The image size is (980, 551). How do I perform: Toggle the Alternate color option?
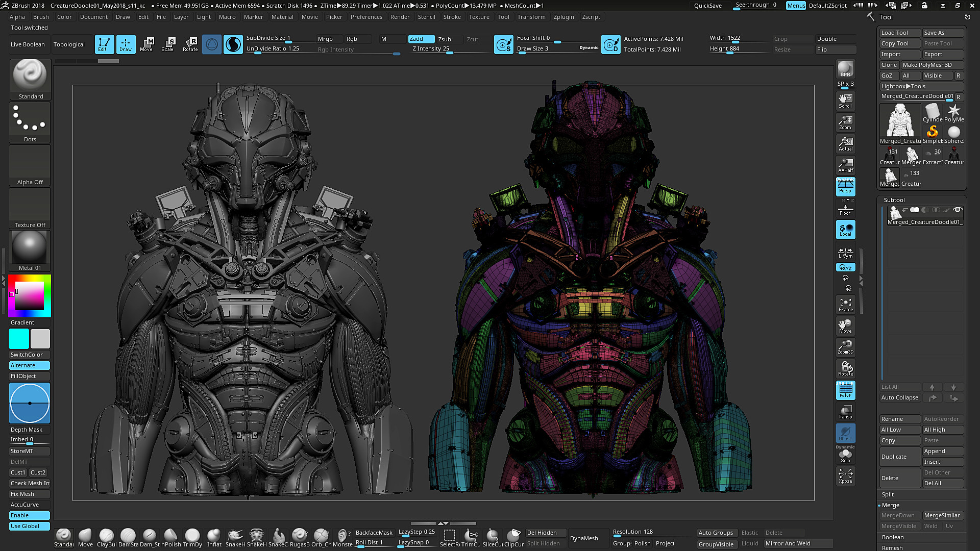point(30,365)
